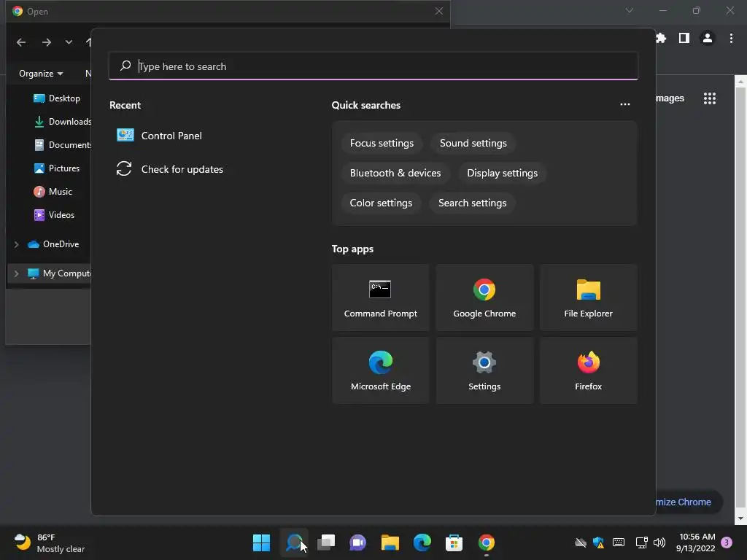Open Microsoft Store from the taskbar
The image size is (747, 560).
click(454, 542)
